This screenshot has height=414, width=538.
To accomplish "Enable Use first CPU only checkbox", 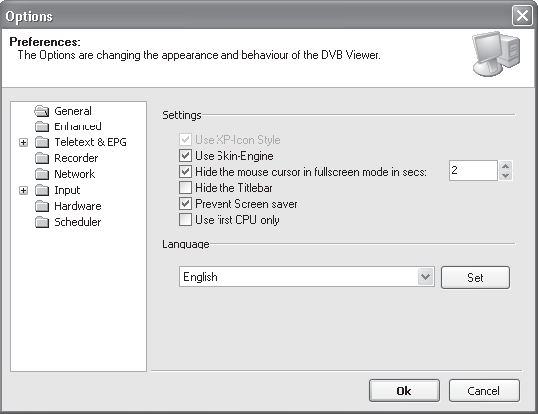I will coord(185,220).
